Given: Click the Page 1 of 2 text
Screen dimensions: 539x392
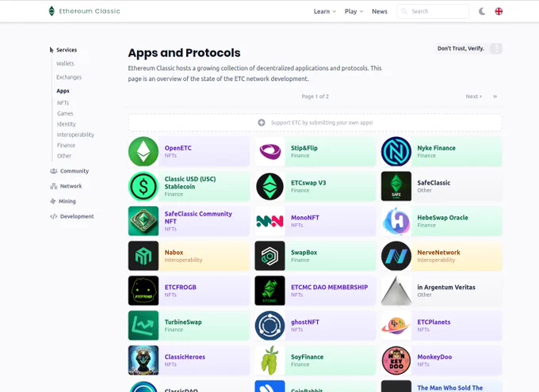Looking at the screenshot, I should click(315, 97).
